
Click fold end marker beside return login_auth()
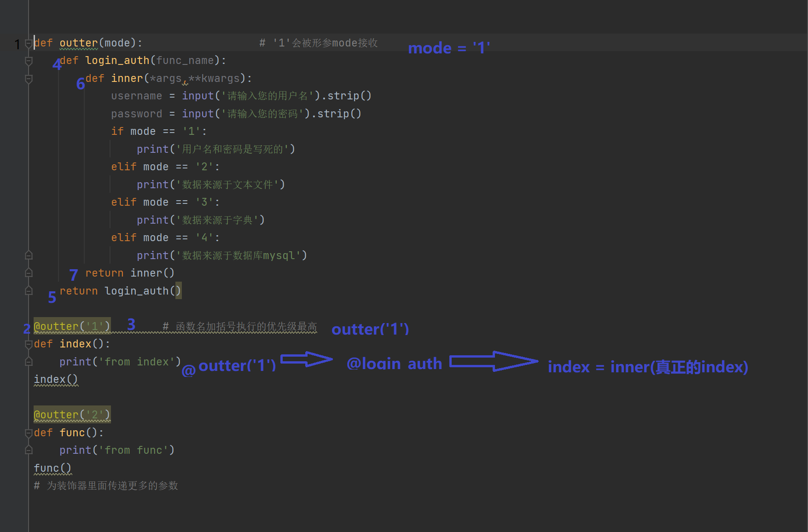[x=29, y=291]
